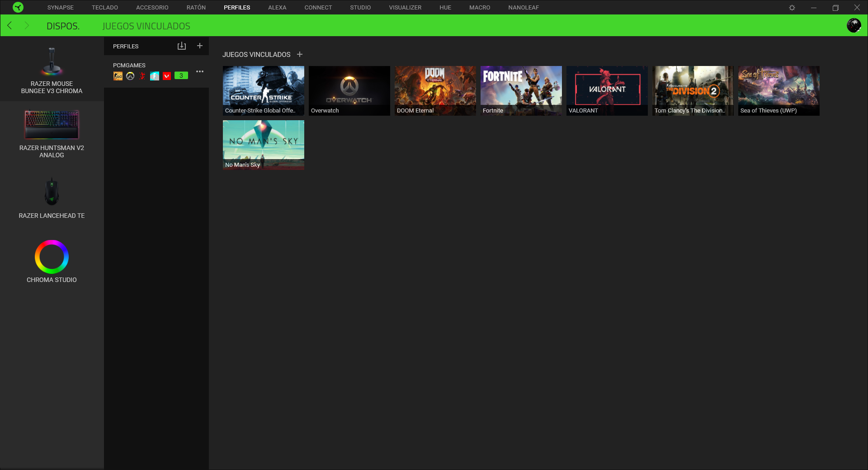
Task: Open PCMGAMES profile options (three dots)
Action: (200, 71)
